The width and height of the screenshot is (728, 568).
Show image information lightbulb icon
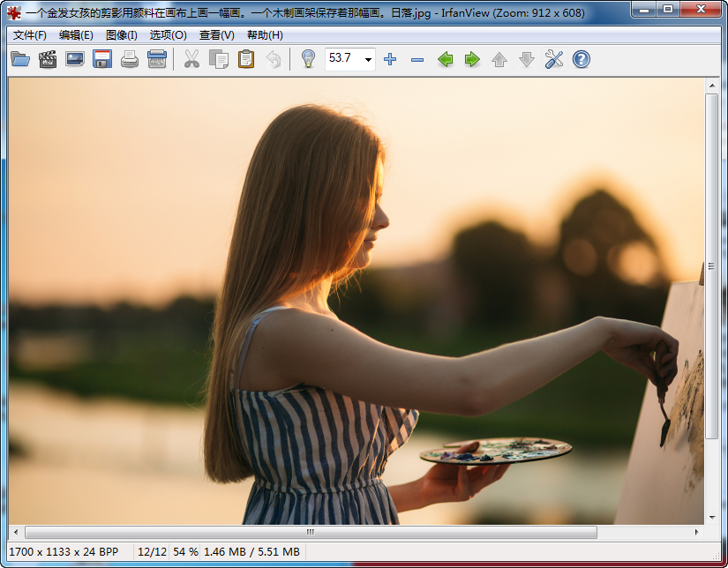[308, 59]
